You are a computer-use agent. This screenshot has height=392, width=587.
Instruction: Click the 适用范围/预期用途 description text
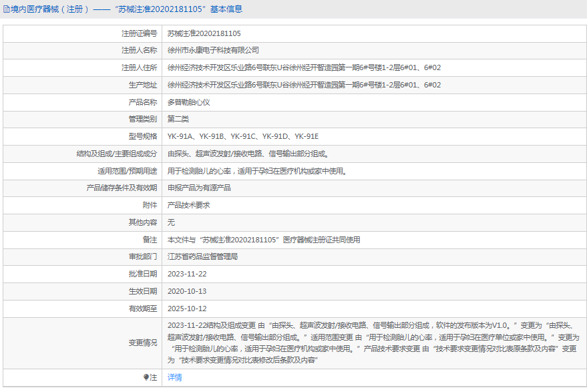coord(256,171)
